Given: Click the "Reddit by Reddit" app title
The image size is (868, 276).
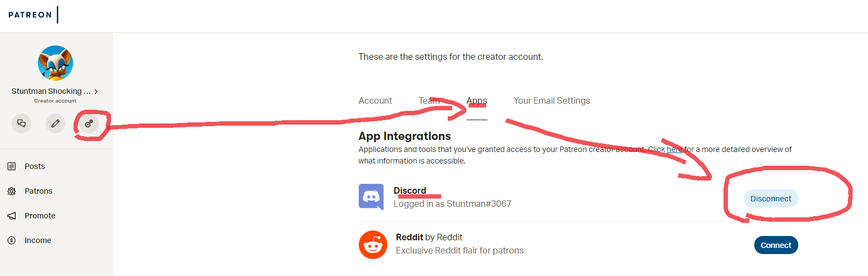Looking at the screenshot, I should (429, 237).
